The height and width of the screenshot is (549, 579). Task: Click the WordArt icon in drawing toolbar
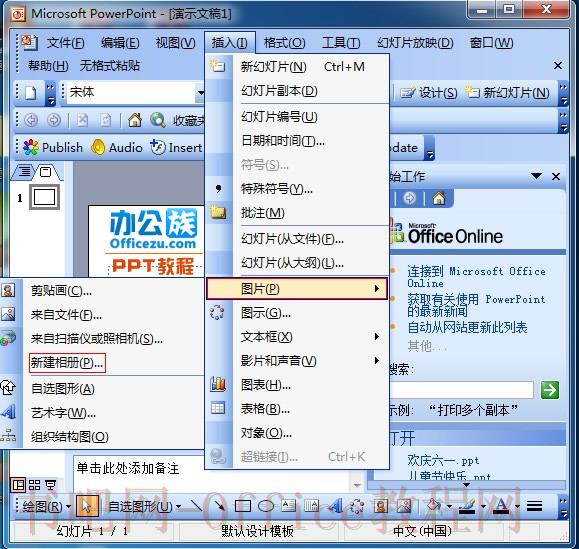[335, 506]
